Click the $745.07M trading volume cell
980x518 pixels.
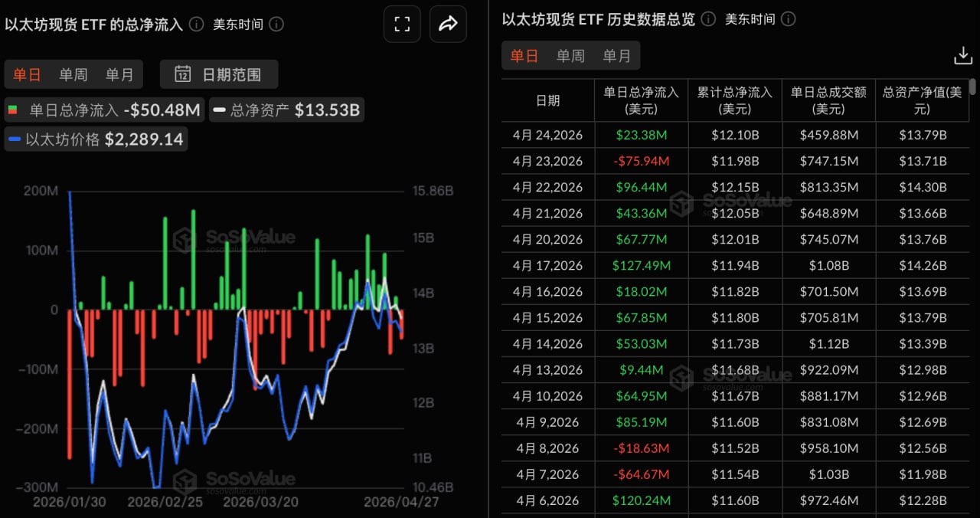pyautogui.click(x=828, y=239)
